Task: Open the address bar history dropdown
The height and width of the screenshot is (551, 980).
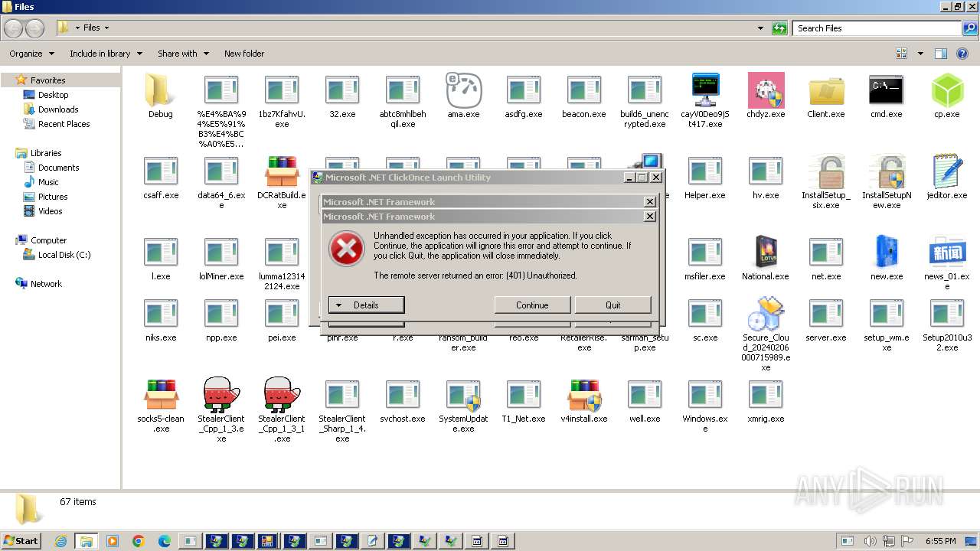Action: tap(760, 28)
